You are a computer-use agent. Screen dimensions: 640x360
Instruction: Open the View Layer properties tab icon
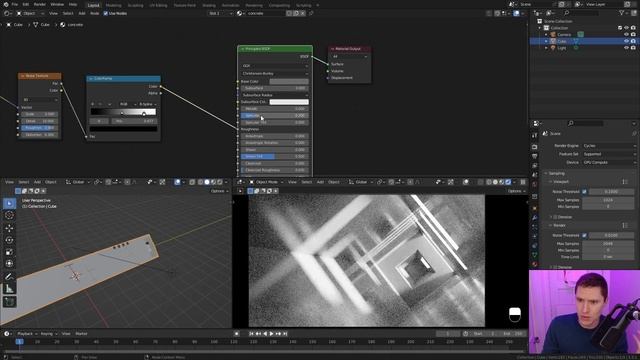tap(535, 165)
